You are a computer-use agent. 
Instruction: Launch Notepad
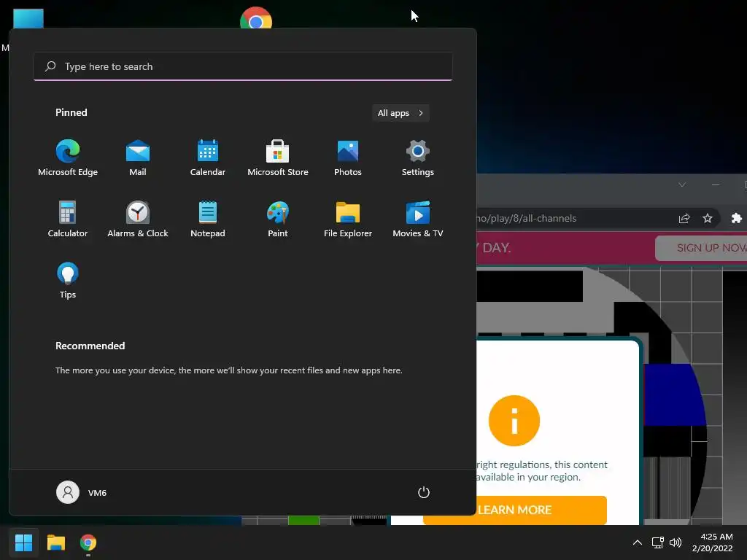click(x=208, y=219)
